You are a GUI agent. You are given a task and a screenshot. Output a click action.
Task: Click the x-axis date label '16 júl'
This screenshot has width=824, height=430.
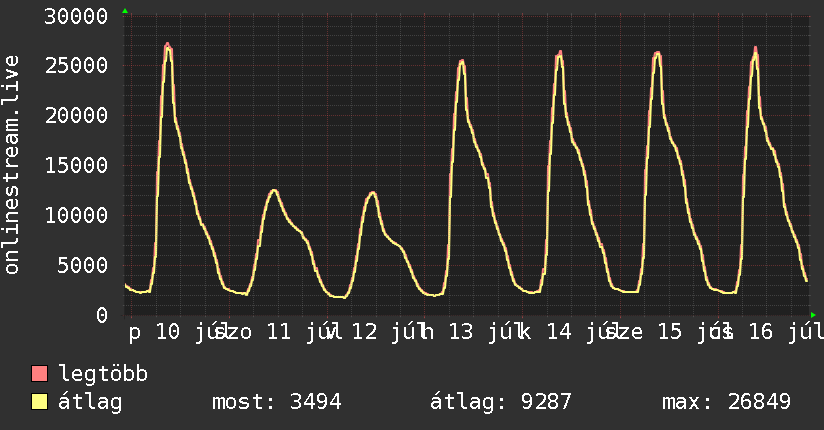(x=786, y=332)
